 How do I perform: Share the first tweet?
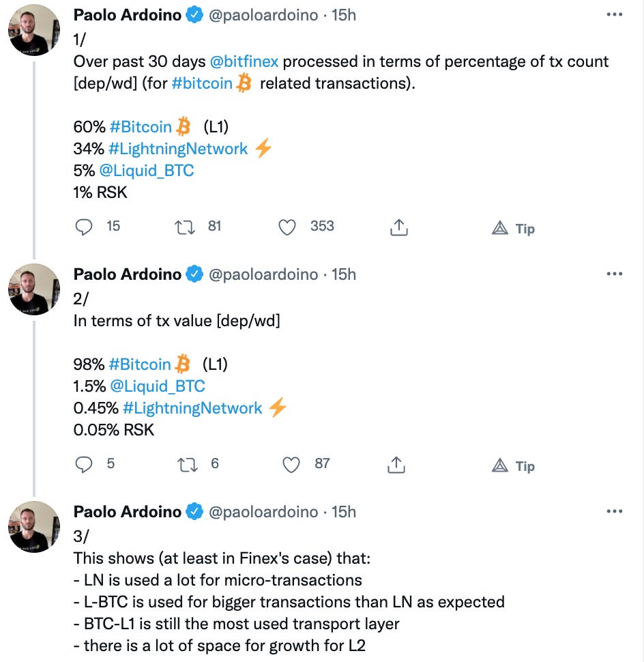(x=398, y=228)
